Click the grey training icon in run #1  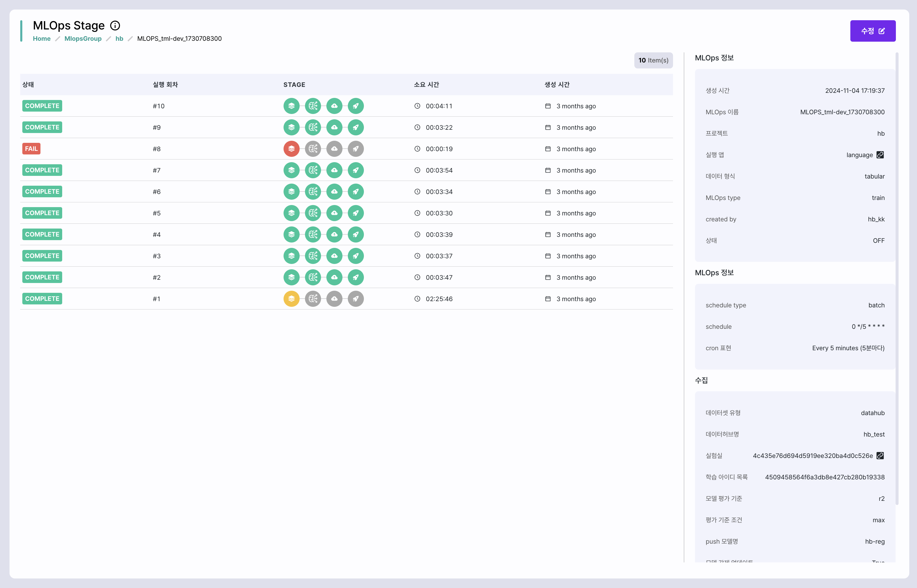313,298
